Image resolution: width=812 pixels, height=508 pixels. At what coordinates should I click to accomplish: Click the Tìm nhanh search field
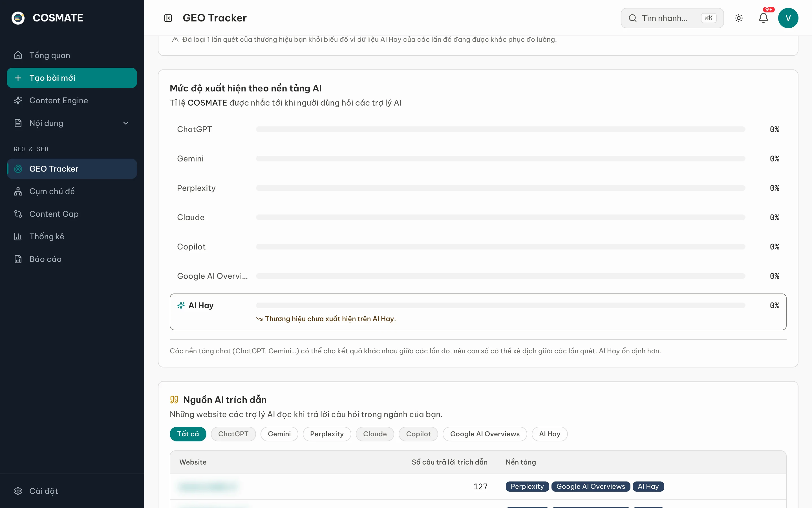[x=672, y=18]
